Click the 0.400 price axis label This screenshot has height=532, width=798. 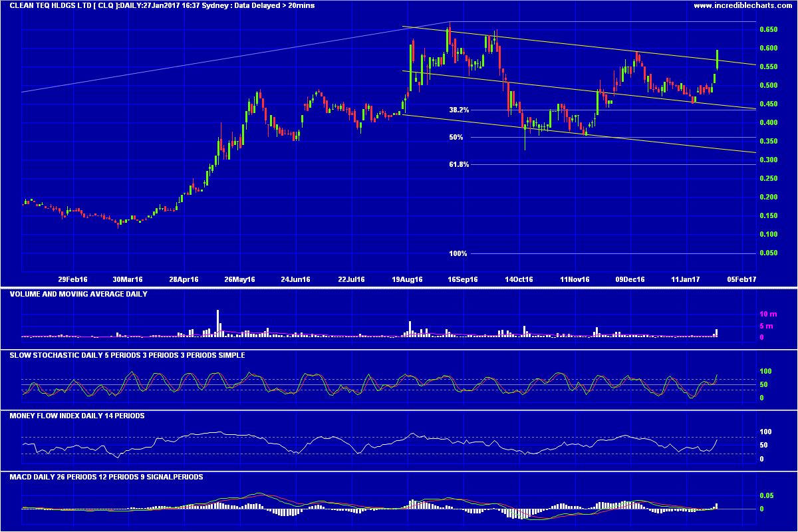(768, 123)
